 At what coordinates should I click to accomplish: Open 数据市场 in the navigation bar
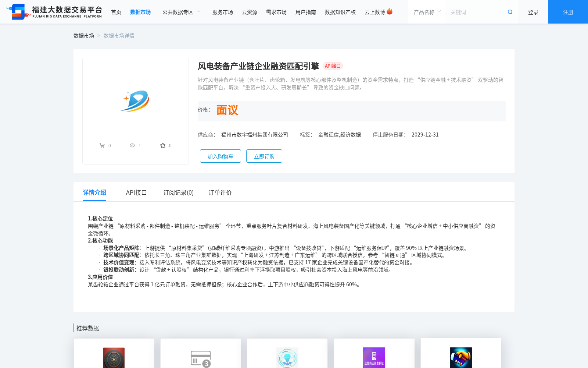click(x=140, y=12)
